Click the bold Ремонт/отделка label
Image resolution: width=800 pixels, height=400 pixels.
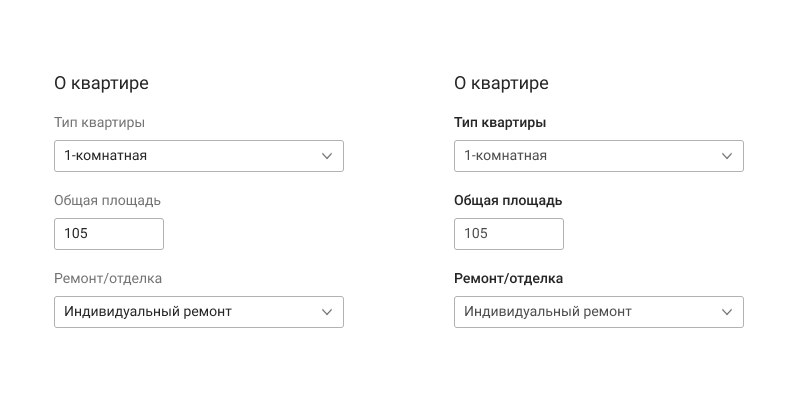pyautogui.click(x=509, y=279)
